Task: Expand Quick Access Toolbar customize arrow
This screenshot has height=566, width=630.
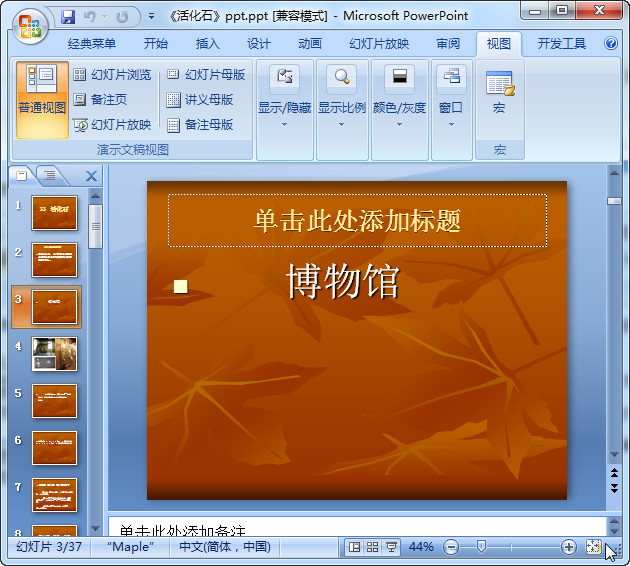Action: (151, 17)
